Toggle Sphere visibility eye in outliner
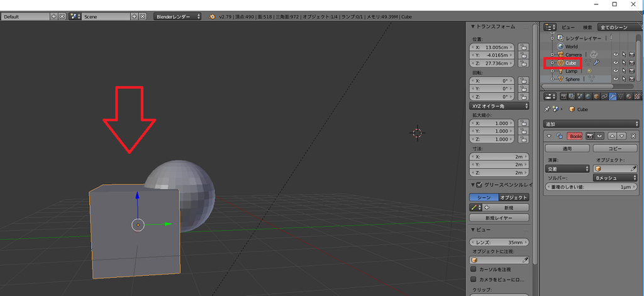This screenshot has width=644, height=296. tap(616, 79)
